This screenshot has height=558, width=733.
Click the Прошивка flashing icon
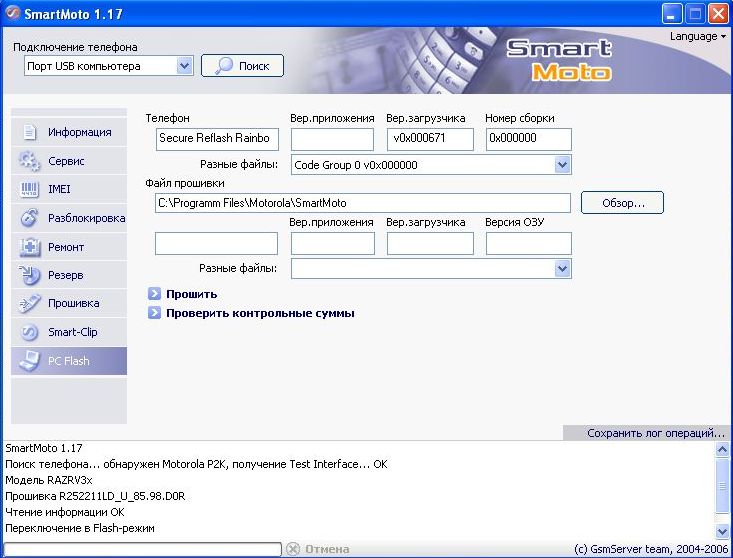click(29, 303)
